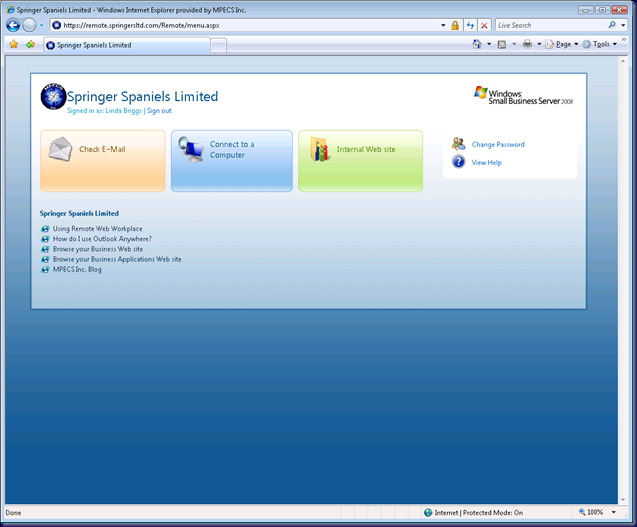Open the Check E-Mail tile

103,160
